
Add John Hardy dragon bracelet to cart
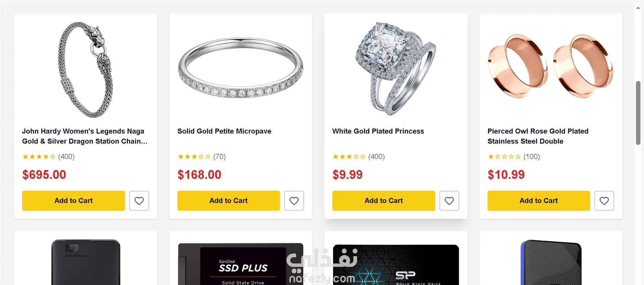coord(73,201)
